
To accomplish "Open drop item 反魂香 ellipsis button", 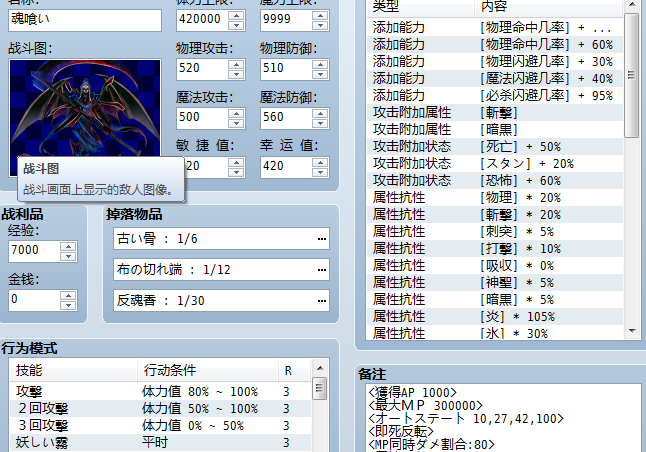I will tap(321, 301).
